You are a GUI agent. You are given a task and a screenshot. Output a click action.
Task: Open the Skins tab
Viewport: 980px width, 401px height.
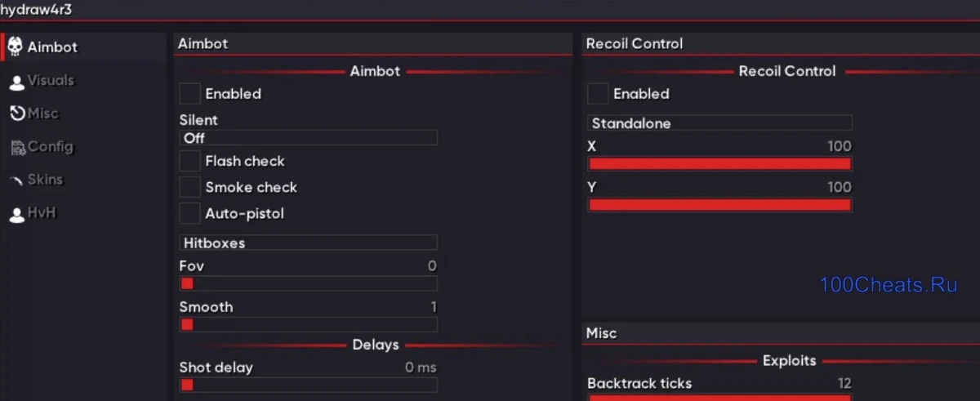pyautogui.click(x=45, y=180)
